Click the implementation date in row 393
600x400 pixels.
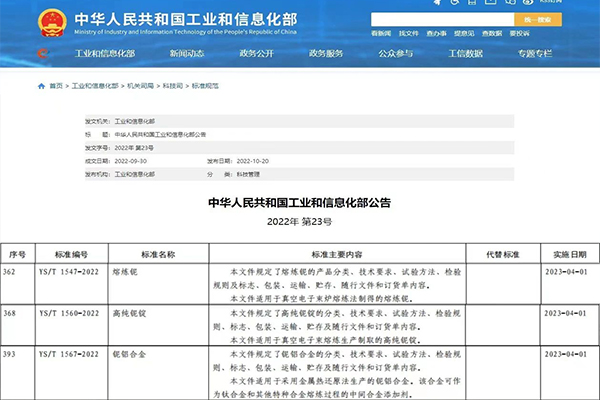tap(566, 354)
